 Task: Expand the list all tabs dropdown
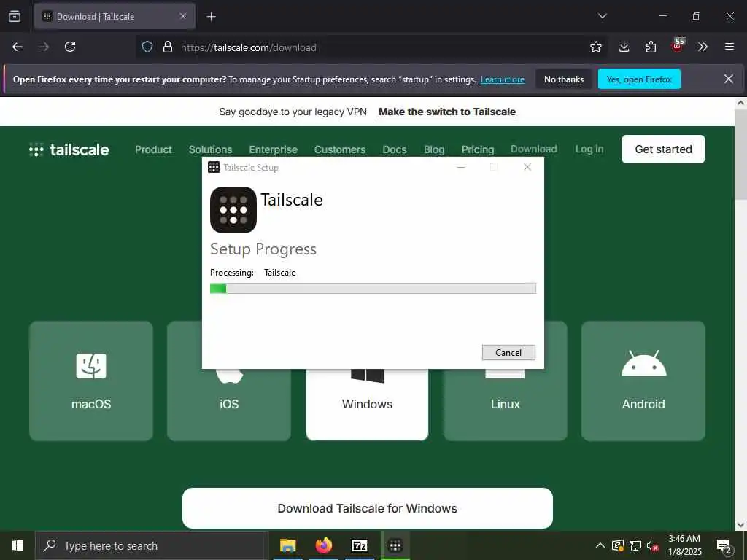[602, 16]
